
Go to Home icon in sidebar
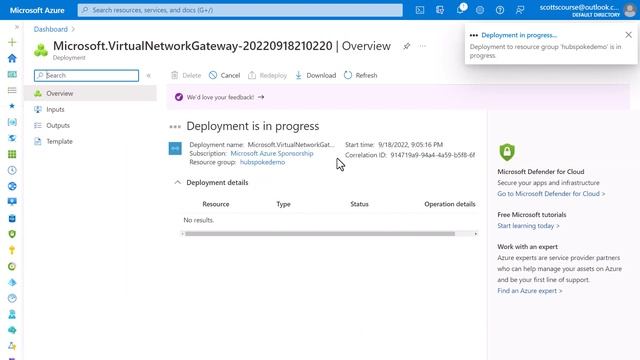click(12, 58)
